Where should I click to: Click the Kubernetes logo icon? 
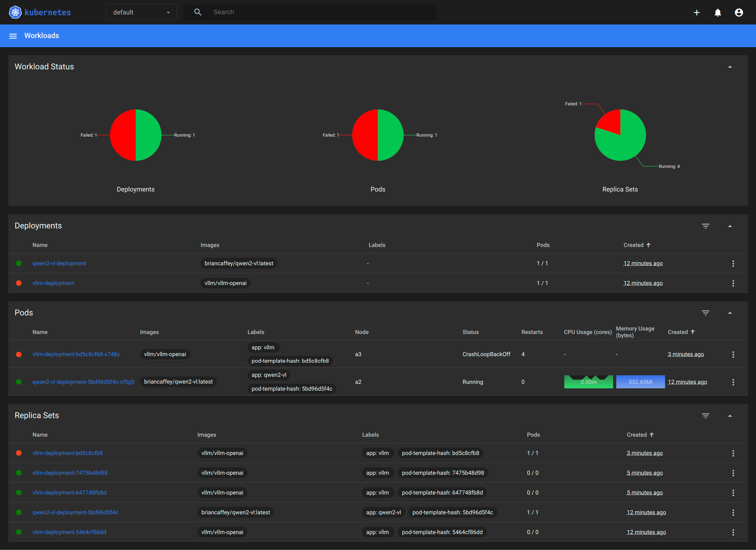pyautogui.click(x=15, y=12)
